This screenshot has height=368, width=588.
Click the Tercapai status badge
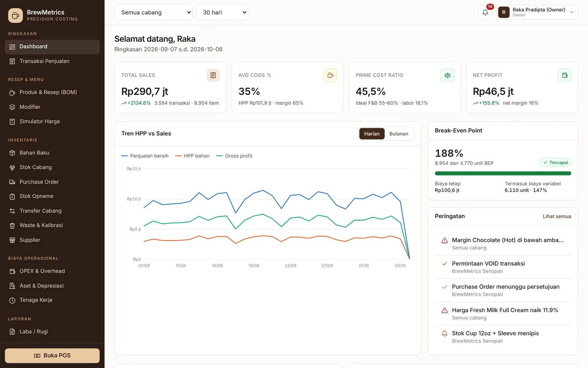(x=555, y=162)
